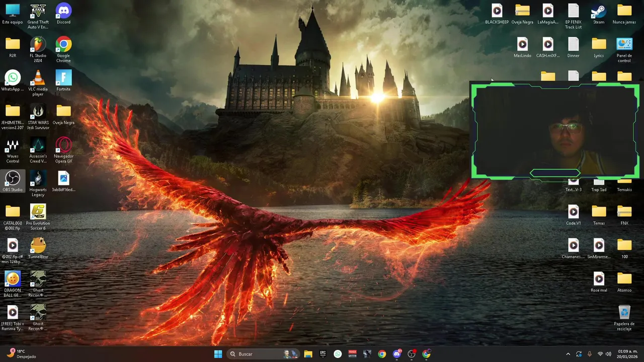Viewport: 644px width, 362px height.
Task: Open the Windows Start menu
Action: (x=218, y=354)
